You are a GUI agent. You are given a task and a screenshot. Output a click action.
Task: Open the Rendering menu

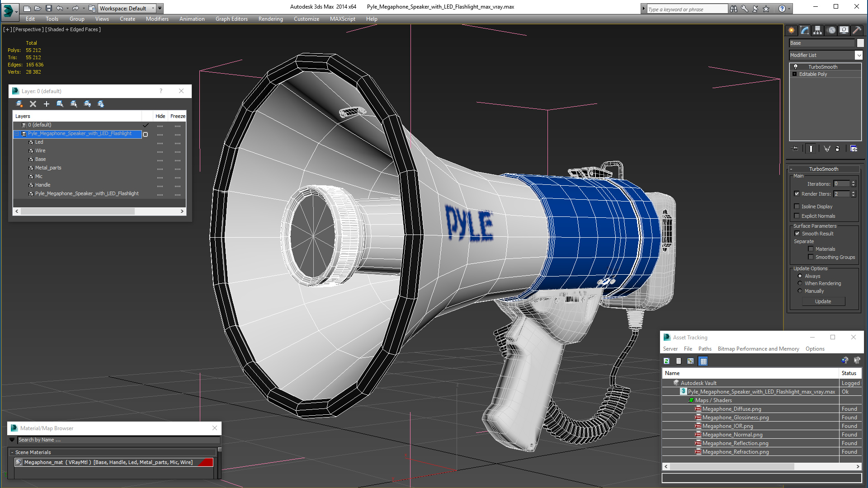point(270,19)
